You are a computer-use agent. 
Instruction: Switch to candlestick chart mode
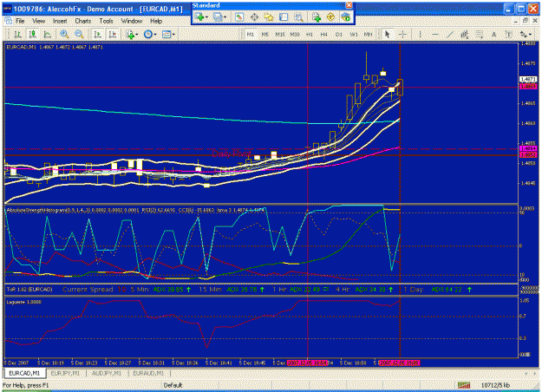pos(32,34)
